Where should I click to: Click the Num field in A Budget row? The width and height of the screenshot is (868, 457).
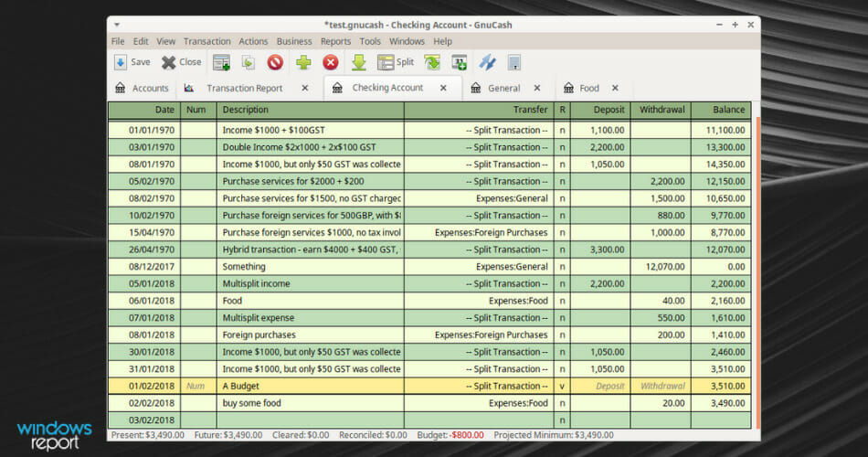click(198, 386)
